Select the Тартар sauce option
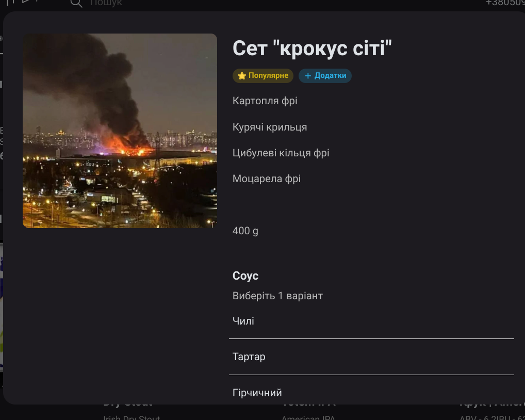Viewport: 525px width, 420px height. pos(371,357)
